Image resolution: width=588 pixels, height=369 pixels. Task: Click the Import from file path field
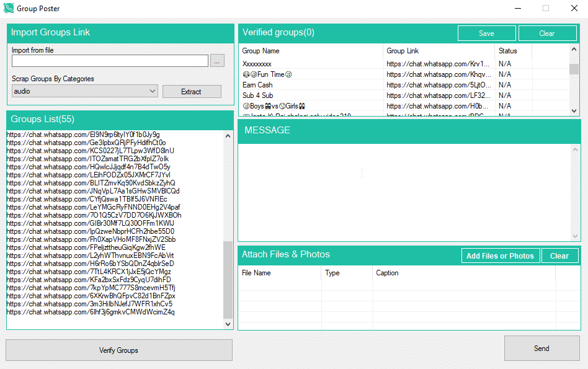110,61
